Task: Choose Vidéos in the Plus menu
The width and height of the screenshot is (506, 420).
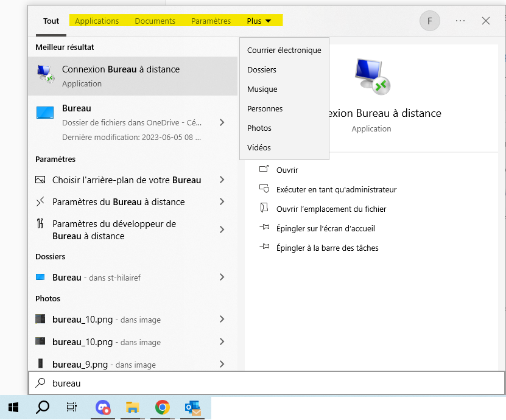Action: [x=259, y=148]
